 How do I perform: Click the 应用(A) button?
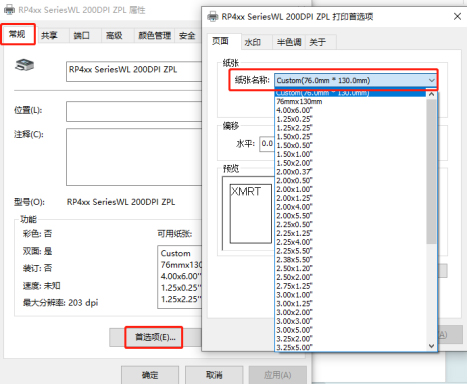(x=278, y=375)
